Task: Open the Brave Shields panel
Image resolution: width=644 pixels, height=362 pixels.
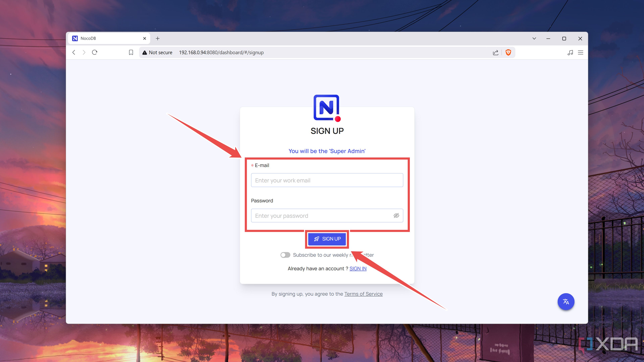Action: 508,52
